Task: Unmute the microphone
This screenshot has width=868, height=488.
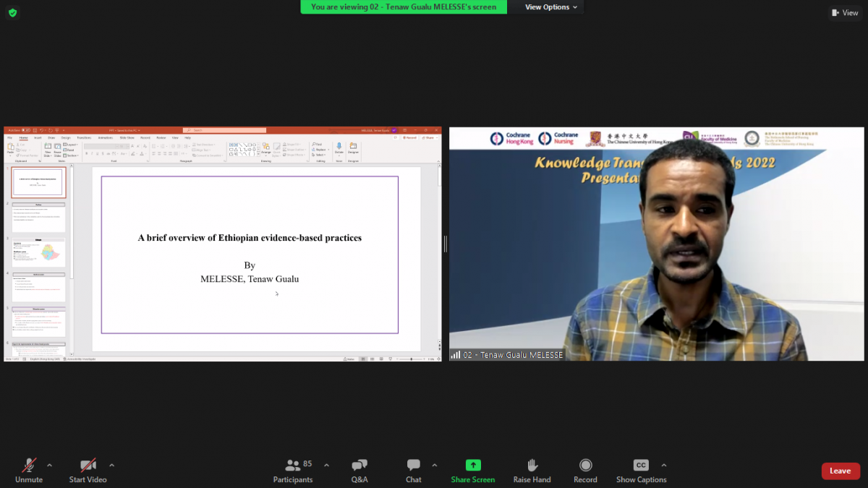Action: (29, 466)
